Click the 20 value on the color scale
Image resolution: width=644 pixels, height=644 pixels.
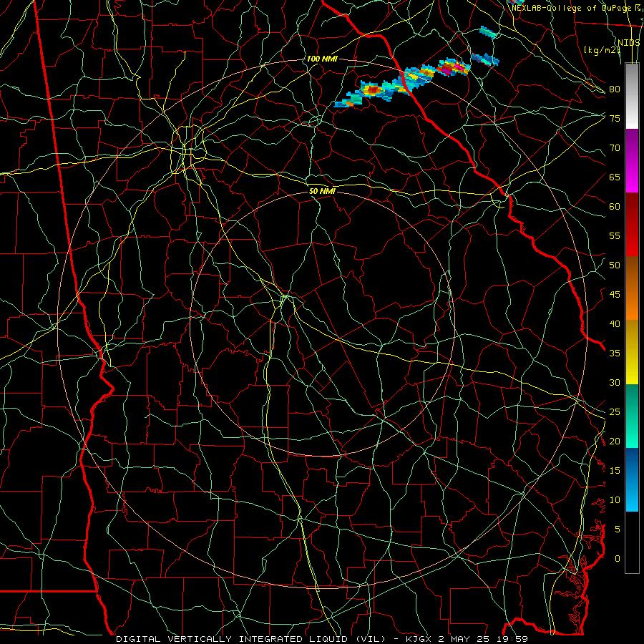tap(615, 441)
